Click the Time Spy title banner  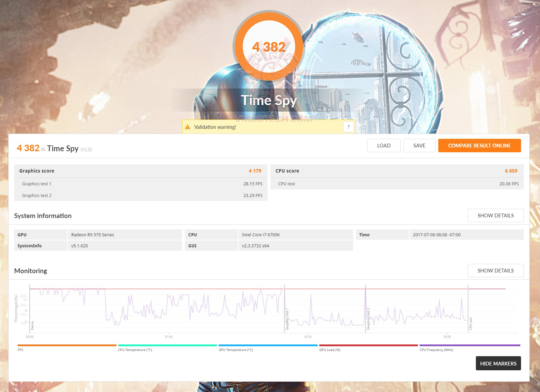pyautogui.click(x=269, y=100)
